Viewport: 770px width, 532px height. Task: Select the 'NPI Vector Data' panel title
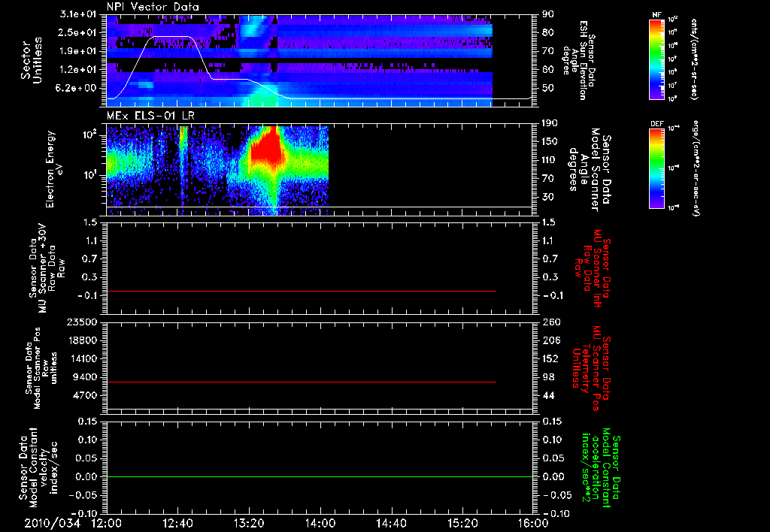tap(153, 7)
